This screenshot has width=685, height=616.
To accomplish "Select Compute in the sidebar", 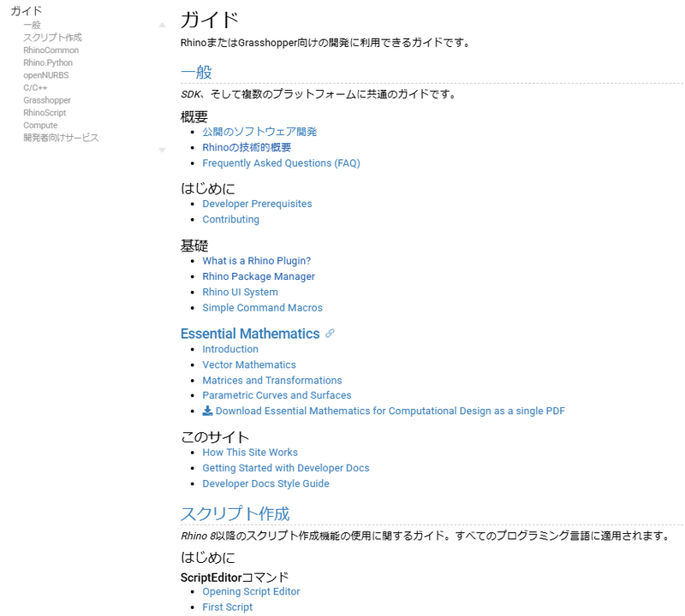I will pyautogui.click(x=40, y=125).
